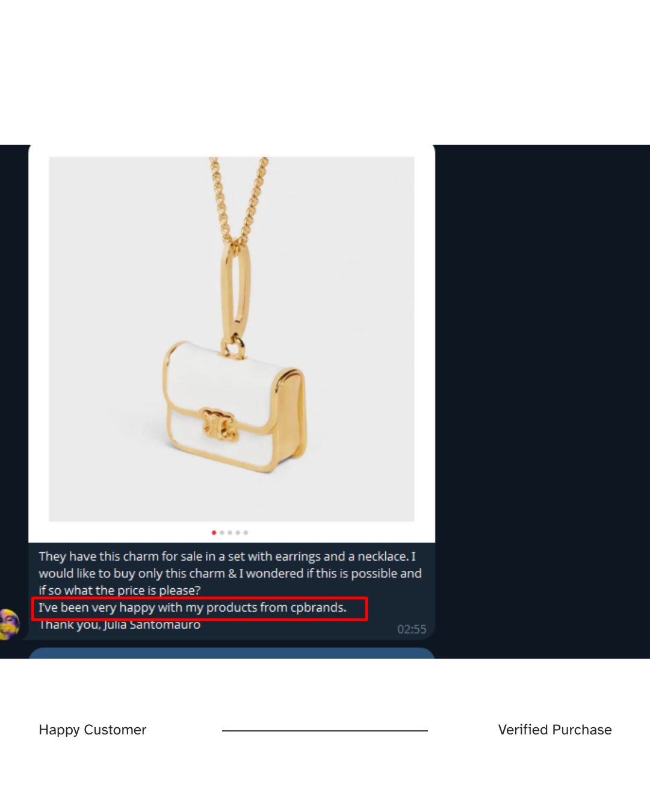
Task: Click the 'would like to buy only this charm' line
Action: (231, 573)
